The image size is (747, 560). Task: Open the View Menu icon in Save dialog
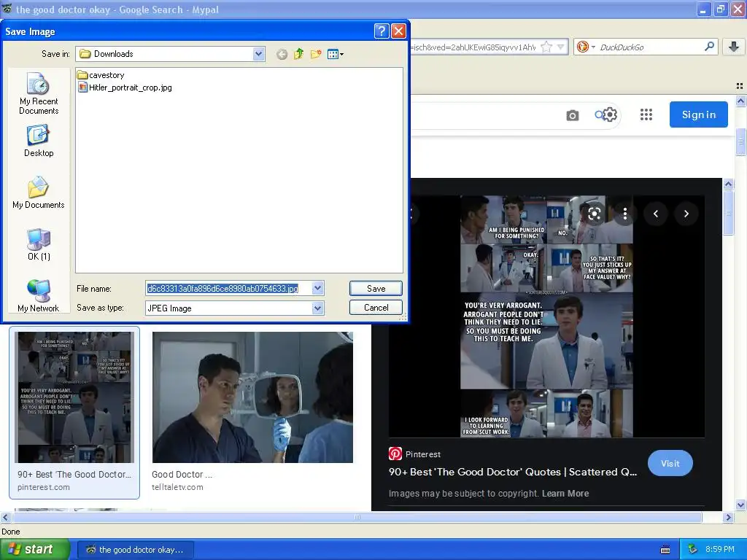click(336, 54)
